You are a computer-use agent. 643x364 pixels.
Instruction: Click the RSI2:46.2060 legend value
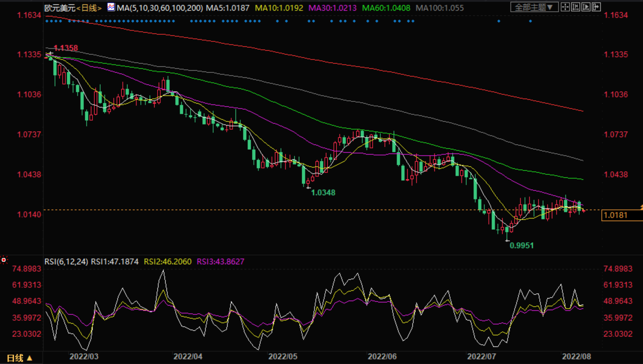[168, 262]
